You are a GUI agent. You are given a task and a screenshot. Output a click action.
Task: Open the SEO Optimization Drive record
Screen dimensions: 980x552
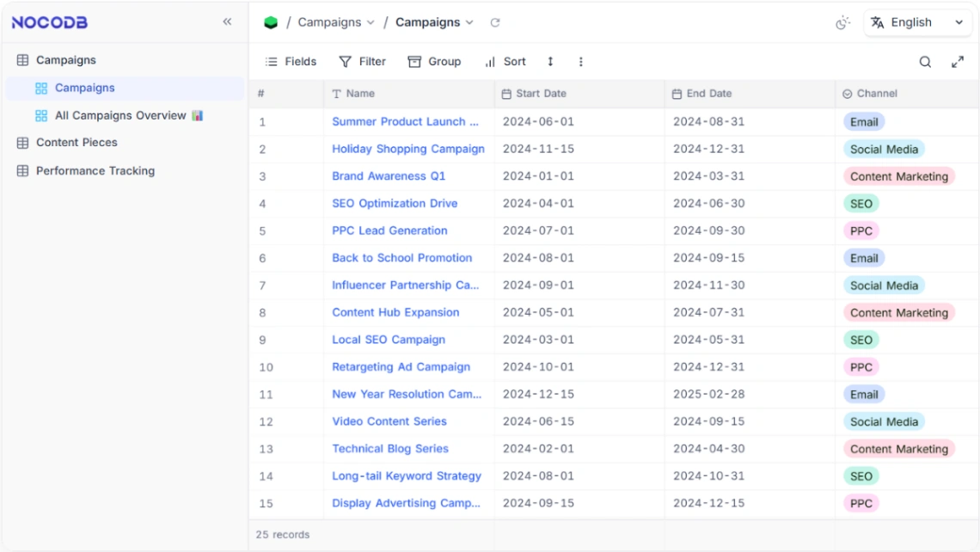(x=395, y=203)
